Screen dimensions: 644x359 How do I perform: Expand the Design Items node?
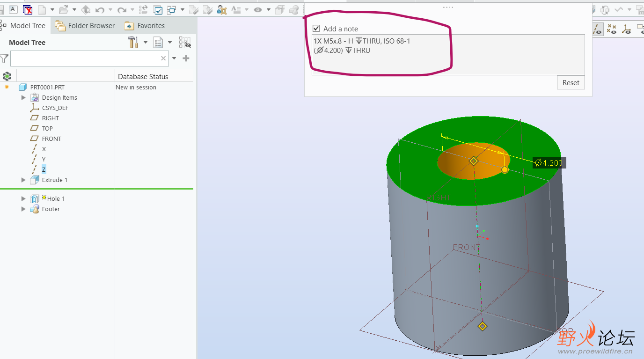click(x=23, y=97)
